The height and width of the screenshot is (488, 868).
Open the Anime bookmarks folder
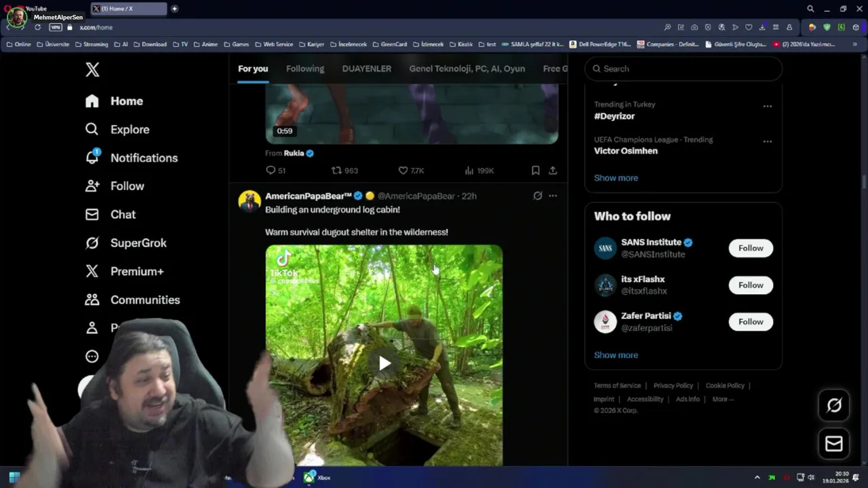click(205, 44)
